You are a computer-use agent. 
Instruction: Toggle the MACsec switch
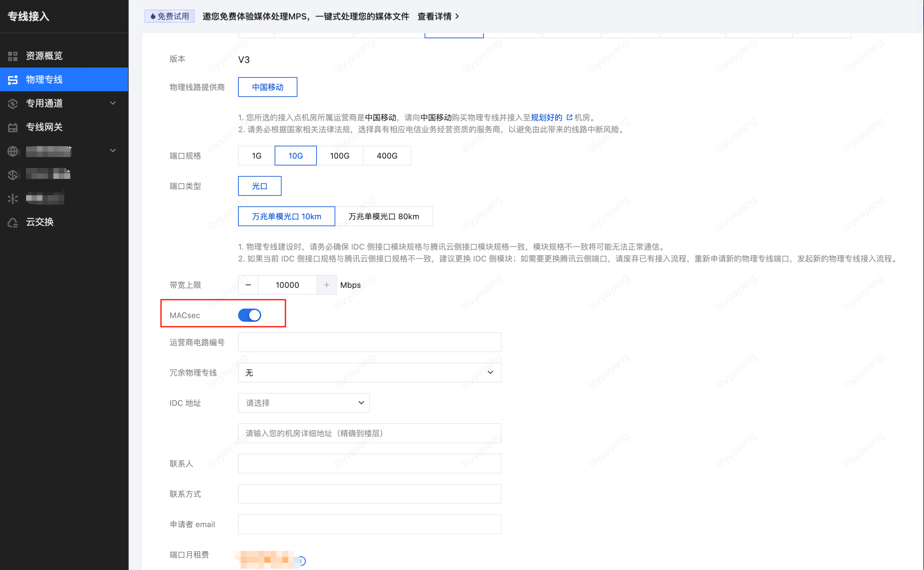pyautogui.click(x=249, y=315)
